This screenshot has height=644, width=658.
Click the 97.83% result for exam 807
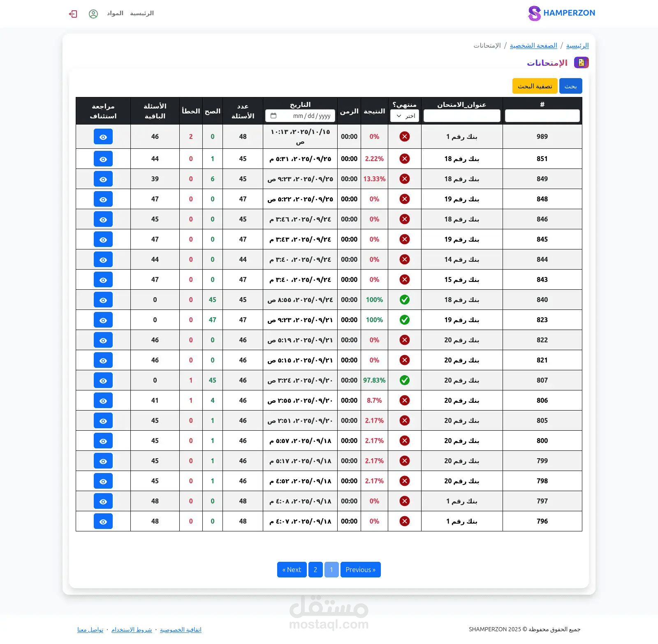374,380
